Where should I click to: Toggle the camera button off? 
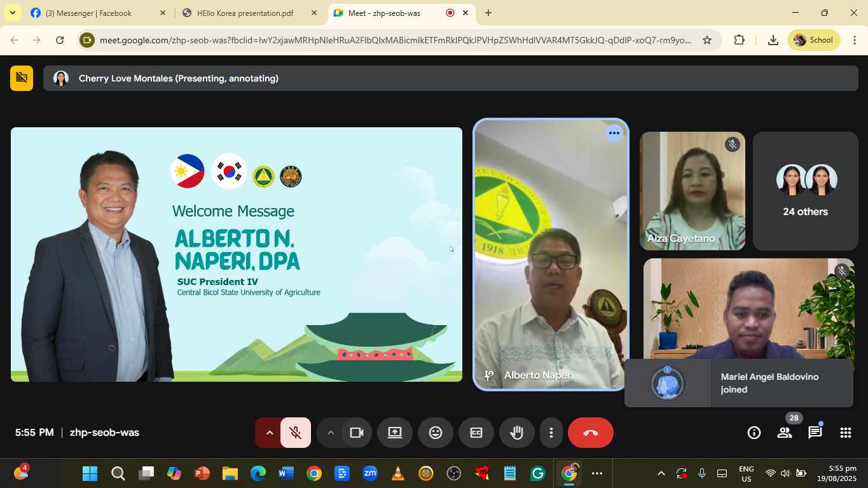[x=356, y=433]
